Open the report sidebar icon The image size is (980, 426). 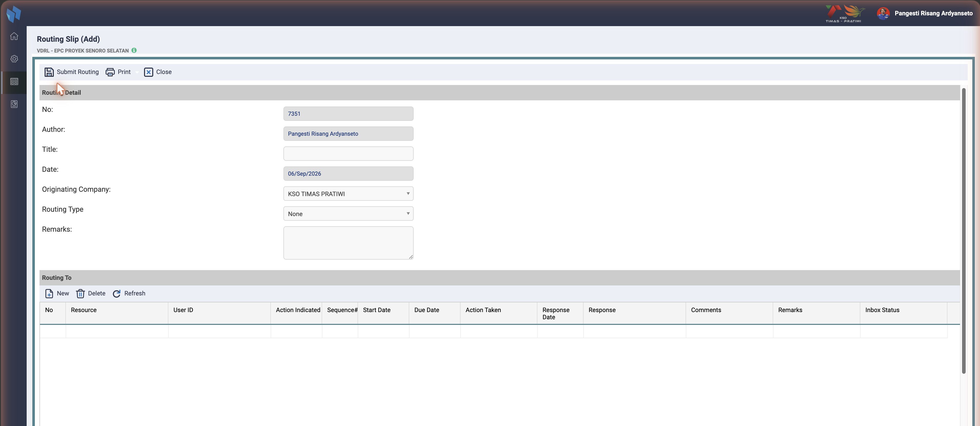click(14, 104)
